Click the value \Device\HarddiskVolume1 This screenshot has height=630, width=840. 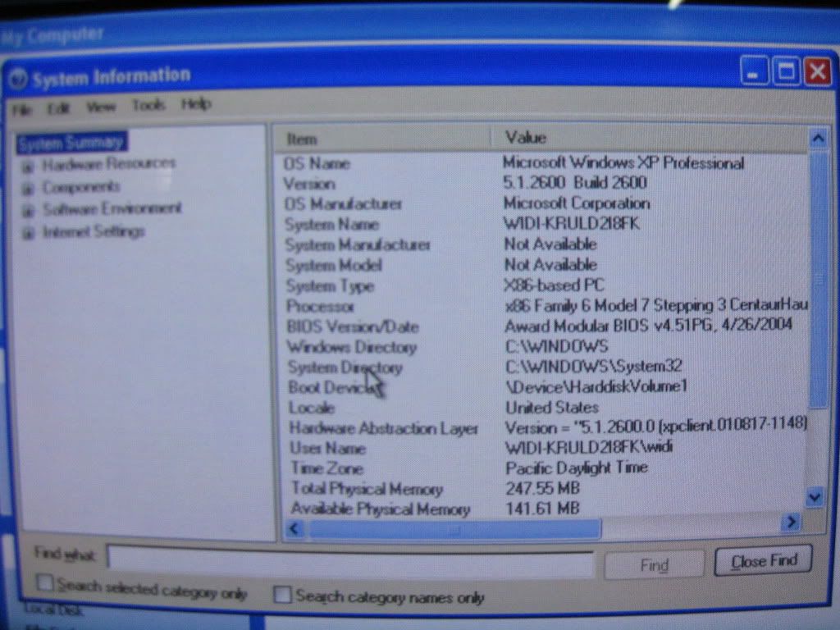pos(596,387)
